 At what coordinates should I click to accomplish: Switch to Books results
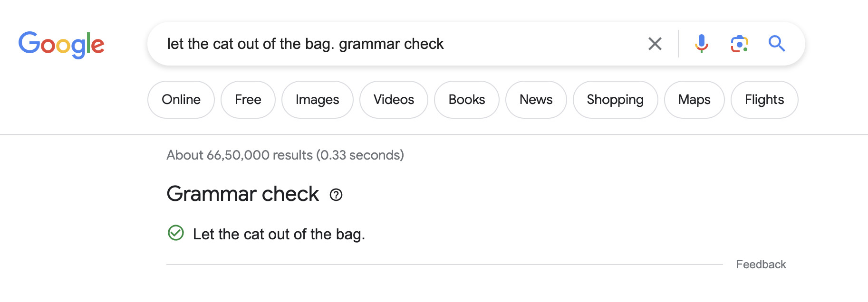click(467, 100)
